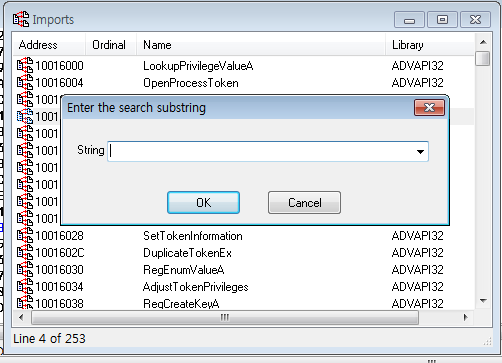Click the import icon beside address 10016030
This screenshot has width=502, height=363.
coord(25,269)
